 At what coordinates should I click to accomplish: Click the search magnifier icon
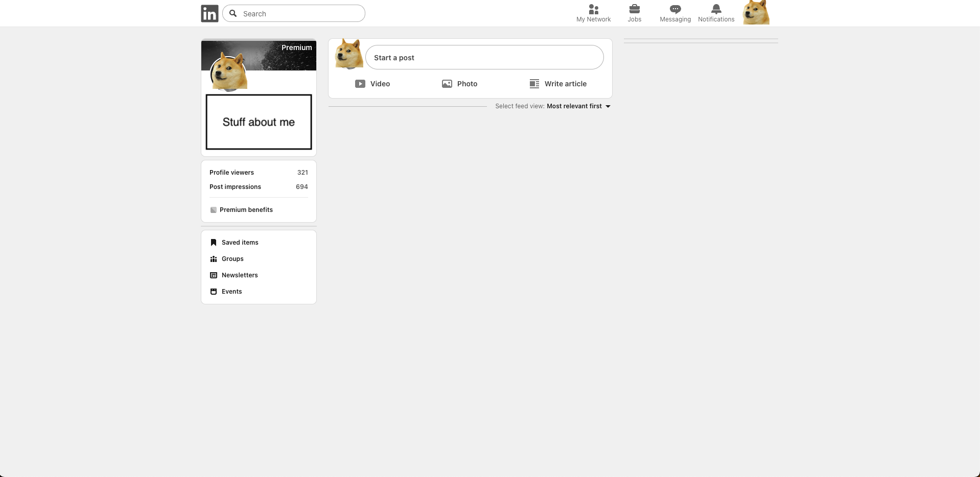(x=233, y=13)
